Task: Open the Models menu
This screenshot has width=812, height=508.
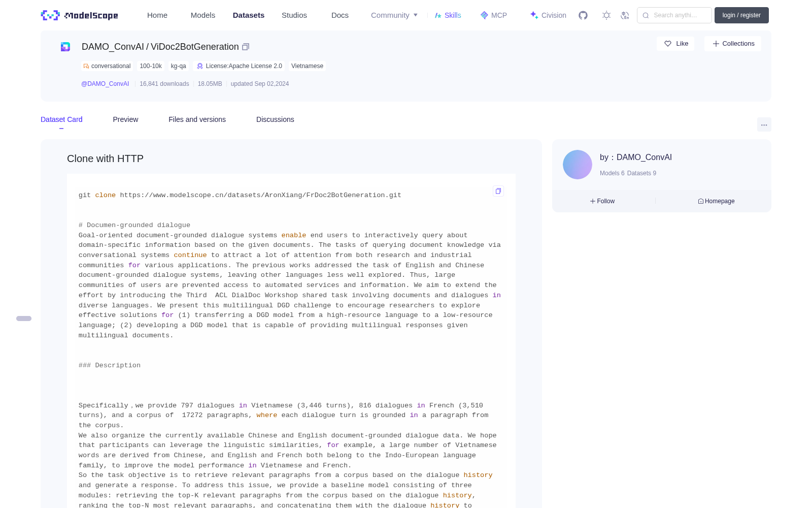Action: pyautogui.click(x=203, y=15)
